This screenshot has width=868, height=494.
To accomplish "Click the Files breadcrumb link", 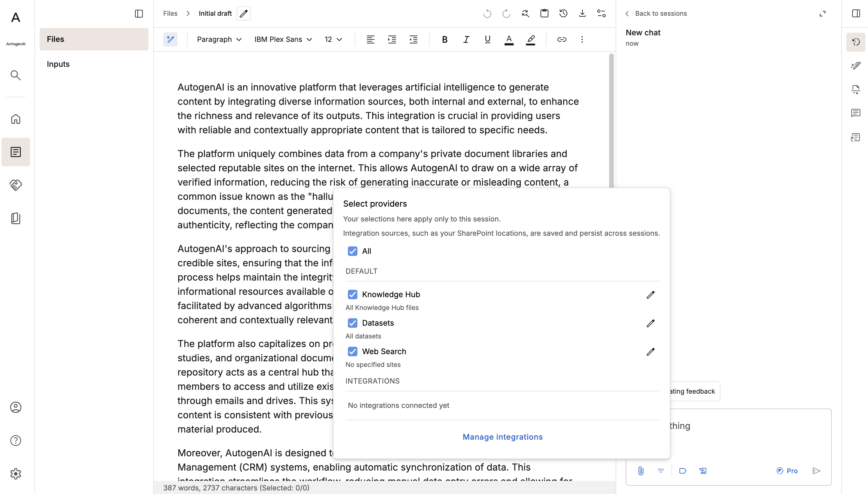I will pyautogui.click(x=170, y=14).
